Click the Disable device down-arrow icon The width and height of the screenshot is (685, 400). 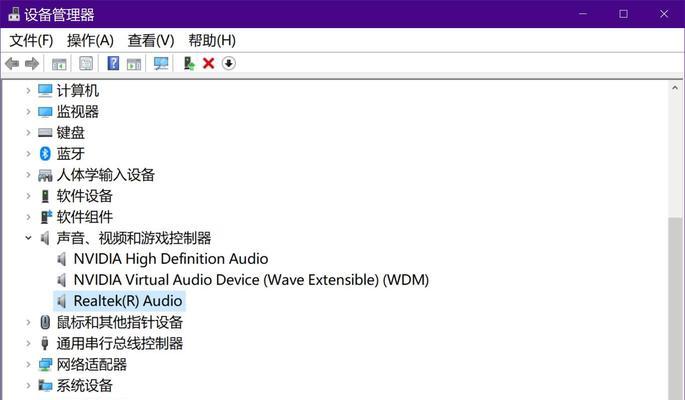[228, 64]
